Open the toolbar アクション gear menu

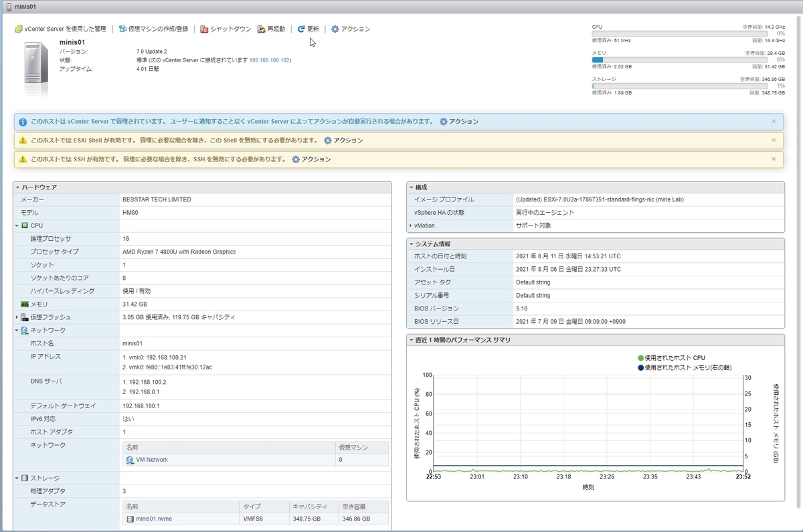point(351,29)
